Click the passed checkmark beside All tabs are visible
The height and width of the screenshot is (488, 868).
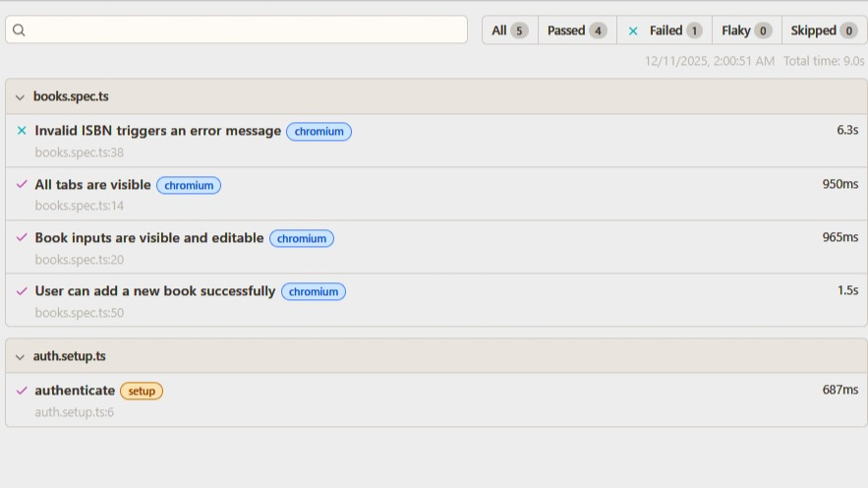[x=22, y=185]
